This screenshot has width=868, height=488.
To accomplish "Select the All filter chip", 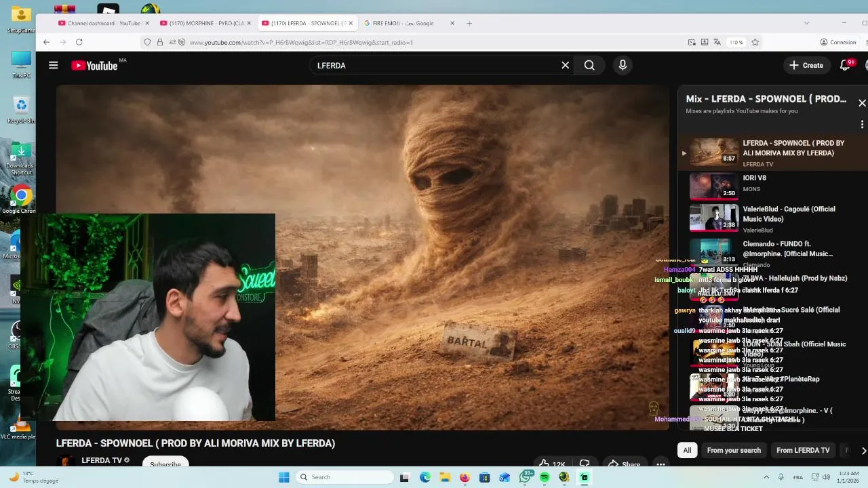I will coord(687,450).
